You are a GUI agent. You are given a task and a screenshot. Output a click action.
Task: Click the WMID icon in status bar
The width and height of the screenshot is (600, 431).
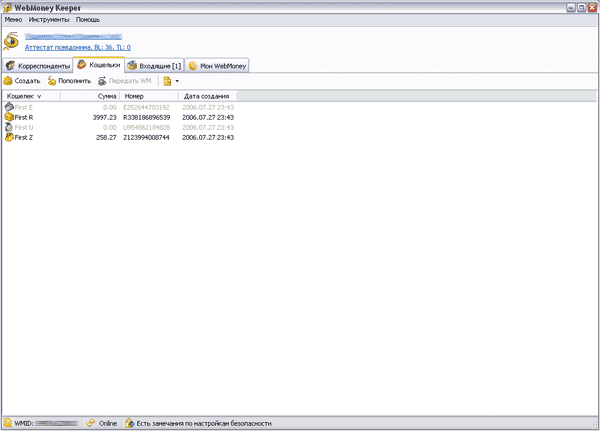pyautogui.click(x=8, y=423)
